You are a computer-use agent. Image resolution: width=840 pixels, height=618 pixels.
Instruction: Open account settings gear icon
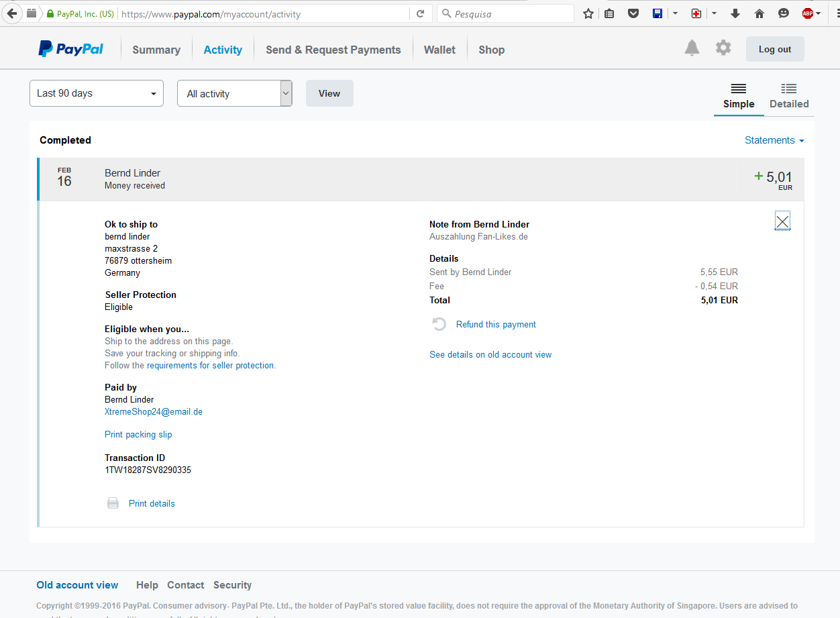[723, 48]
